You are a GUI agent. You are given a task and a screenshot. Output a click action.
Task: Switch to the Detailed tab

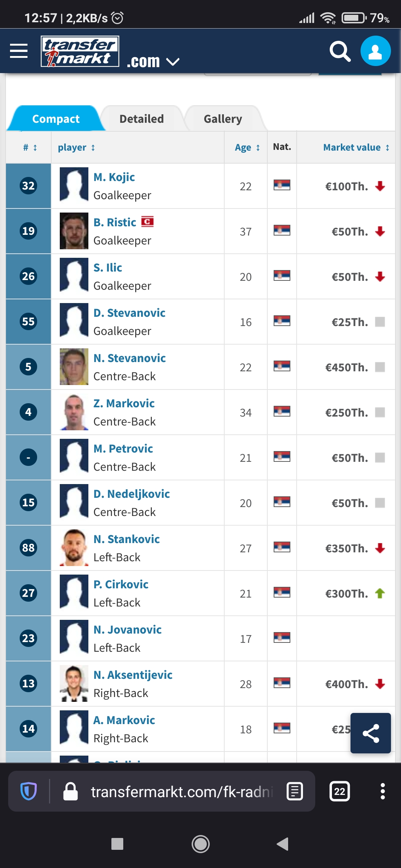pos(141,119)
